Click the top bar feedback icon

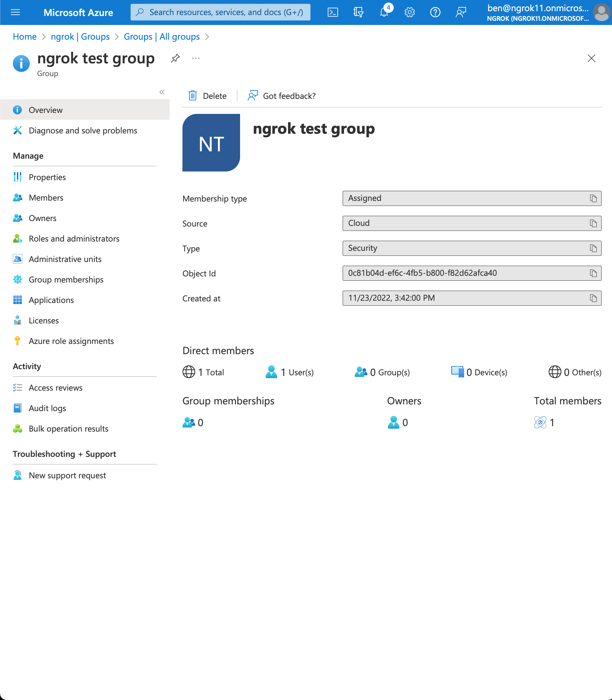pos(461,12)
